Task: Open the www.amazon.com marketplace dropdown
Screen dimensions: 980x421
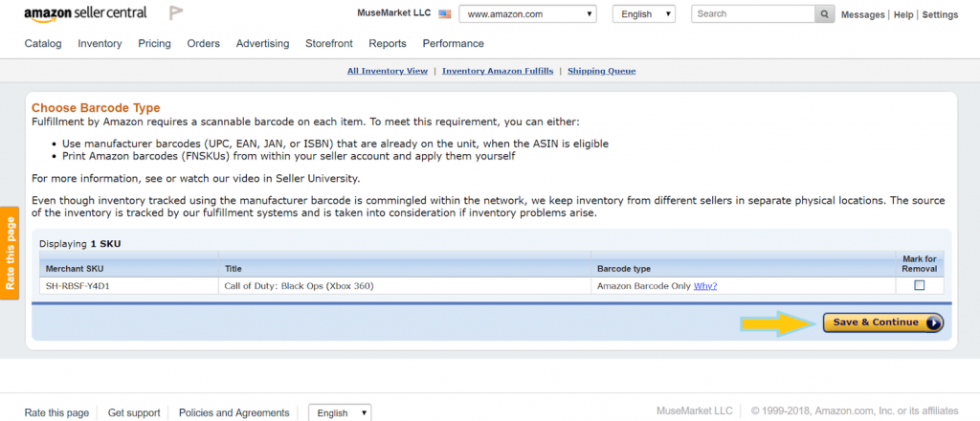Action: (527, 13)
